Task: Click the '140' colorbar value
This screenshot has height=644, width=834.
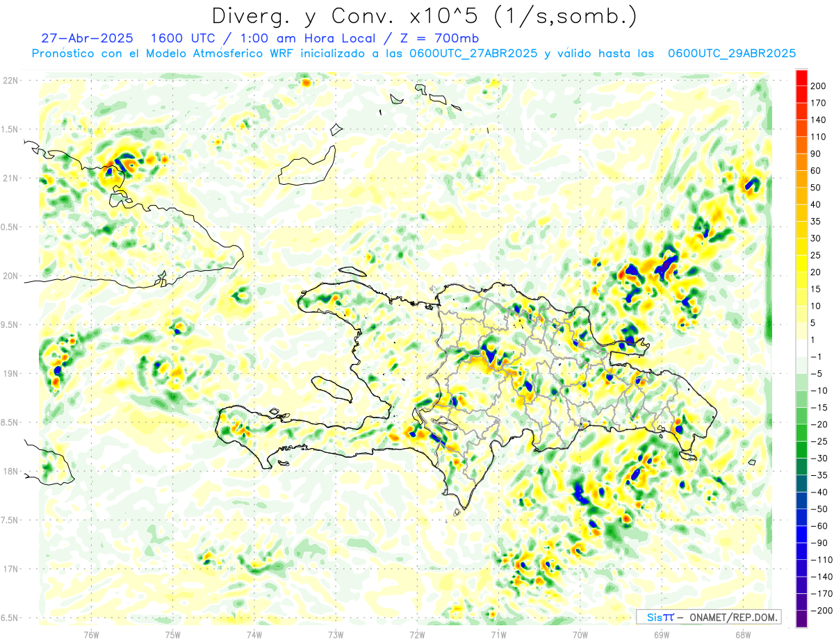Action: coord(818,119)
